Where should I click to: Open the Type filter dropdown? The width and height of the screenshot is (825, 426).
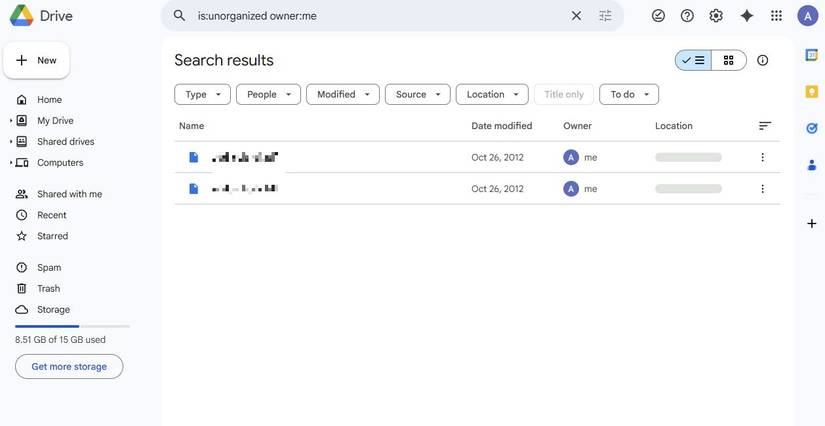tap(203, 95)
